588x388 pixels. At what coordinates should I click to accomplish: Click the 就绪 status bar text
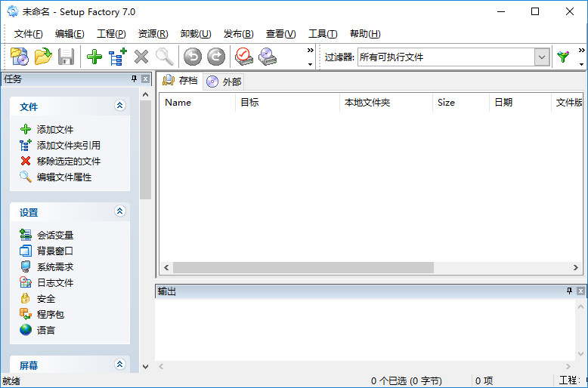click(11, 381)
